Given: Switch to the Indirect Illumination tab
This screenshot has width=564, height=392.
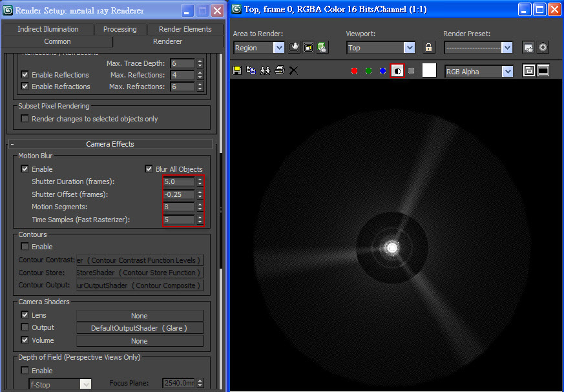Looking at the screenshot, I should coord(48,29).
